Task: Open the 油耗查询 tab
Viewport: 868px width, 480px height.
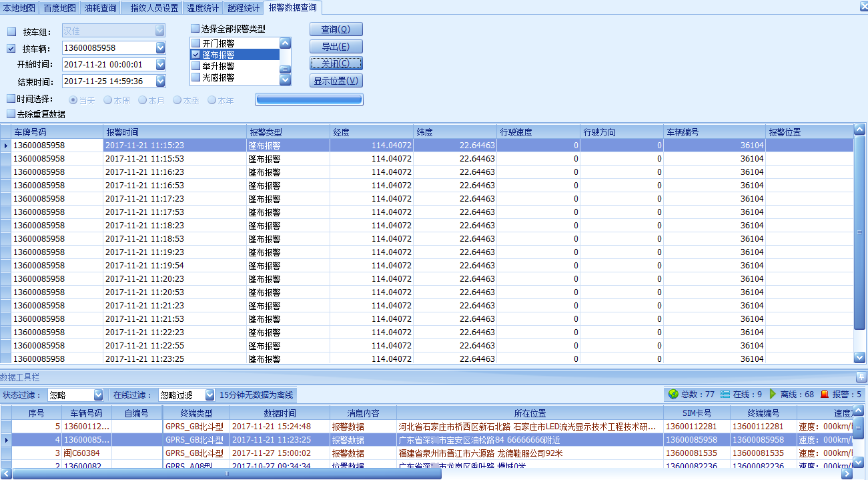Action: pyautogui.click(x=100, y=8)
